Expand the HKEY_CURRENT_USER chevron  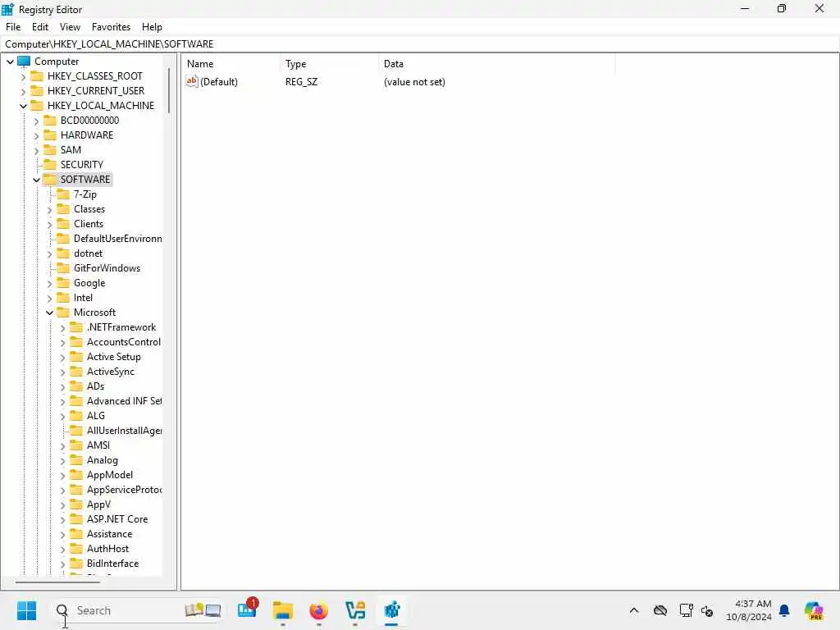coord(23,92)
